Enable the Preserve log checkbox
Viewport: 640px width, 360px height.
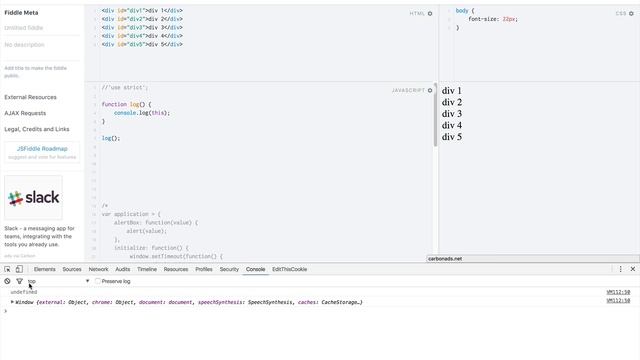point(98,281)
